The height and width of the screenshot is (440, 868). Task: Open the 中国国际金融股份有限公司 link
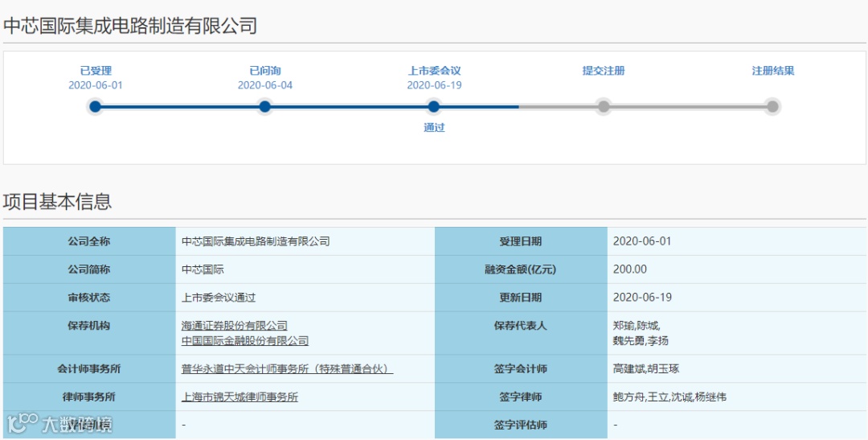(244, 341)
